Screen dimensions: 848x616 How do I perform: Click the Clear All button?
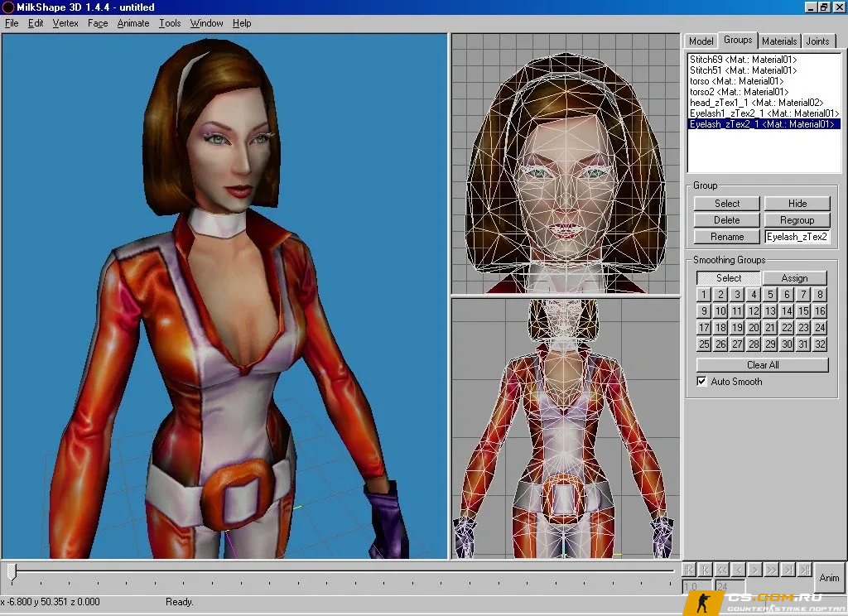tap(763, 365)
